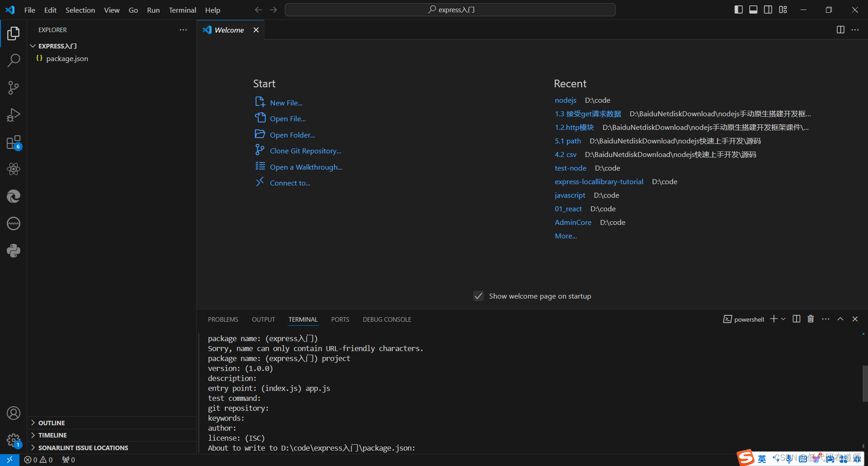Close the terminal panel

point(855,319)
